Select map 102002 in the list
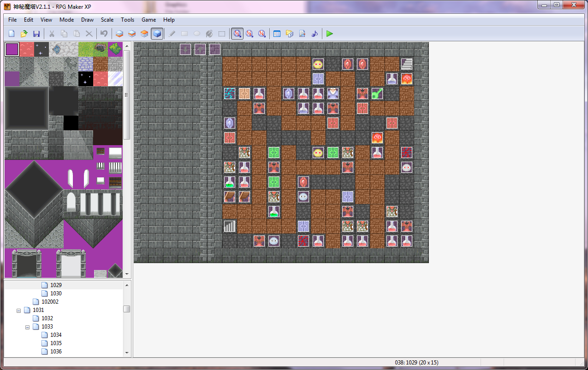This screenshot has height=370, width=588. coord(50,302)
